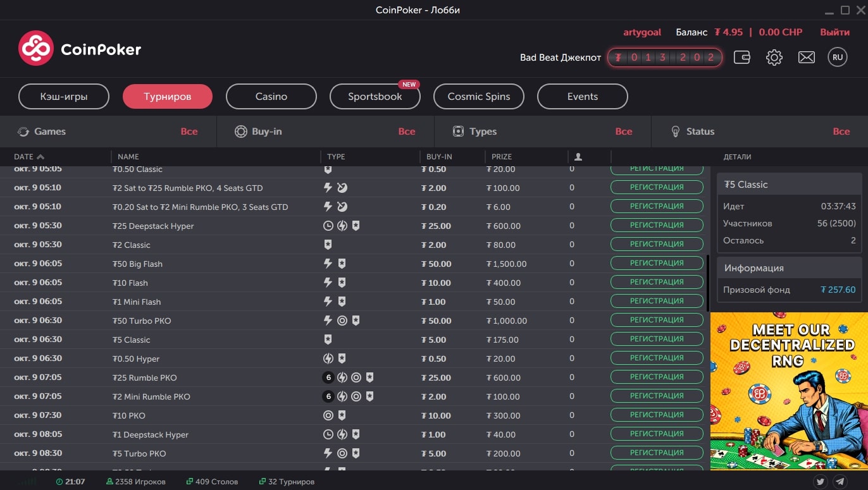This screenshot has height=490, width=868.
Task: Open the Decentralized RNG banner
Action: click(x=789, y=391)
